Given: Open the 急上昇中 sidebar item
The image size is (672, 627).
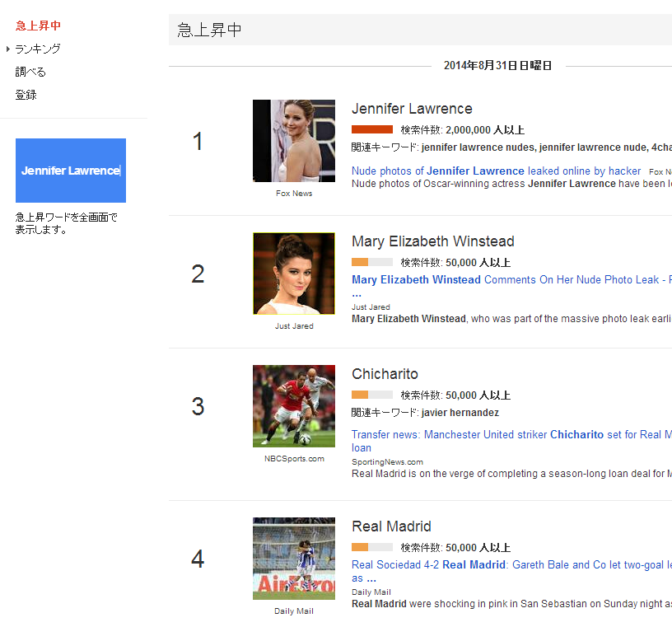Looking at the screenshot, I should coord(38,26).
